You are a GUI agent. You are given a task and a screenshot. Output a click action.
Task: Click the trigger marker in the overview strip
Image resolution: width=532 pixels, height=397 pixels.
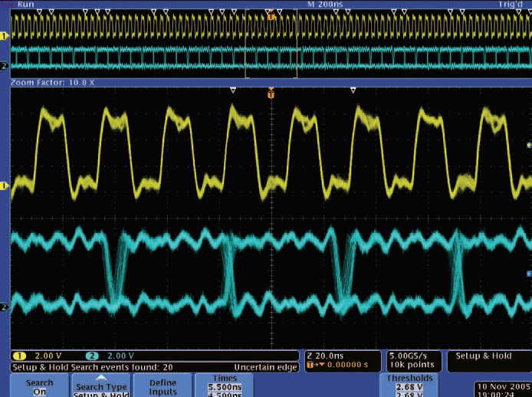point(270,12)
